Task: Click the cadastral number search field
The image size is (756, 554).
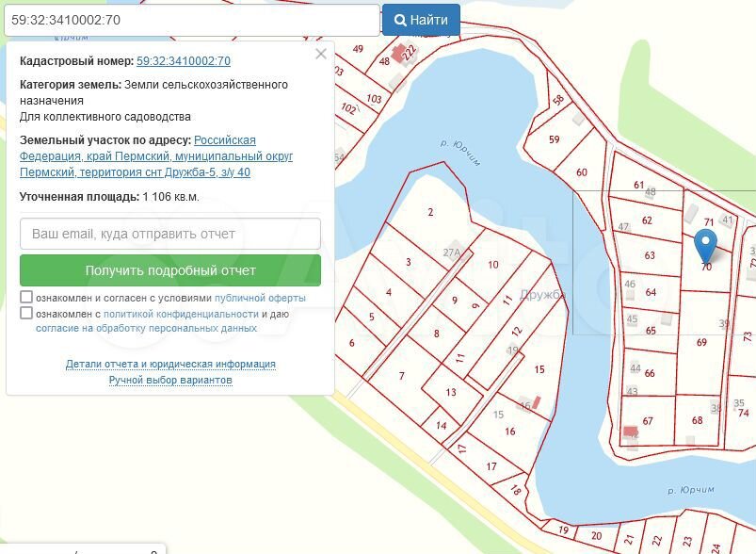Action: click(190, 20)
